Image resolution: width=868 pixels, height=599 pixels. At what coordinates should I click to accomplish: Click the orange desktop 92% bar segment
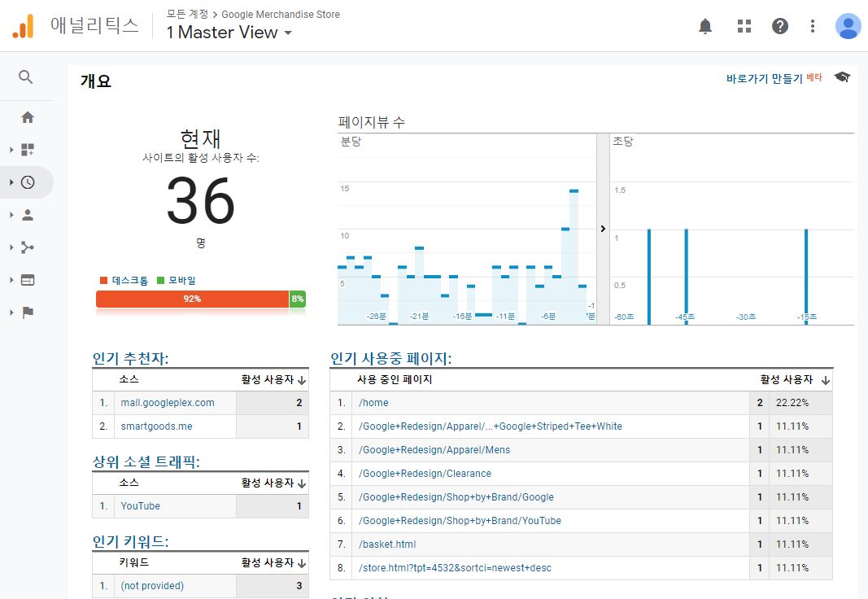coord(192,299)
